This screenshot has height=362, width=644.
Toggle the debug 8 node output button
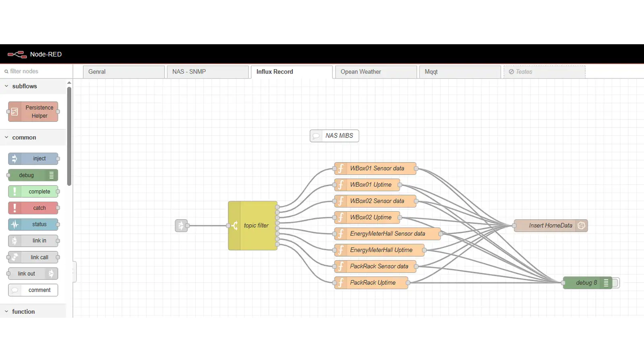click(616, 283)
